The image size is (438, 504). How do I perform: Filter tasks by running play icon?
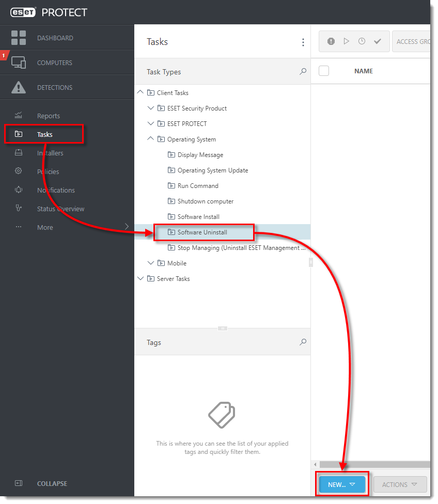click(347, 41)
